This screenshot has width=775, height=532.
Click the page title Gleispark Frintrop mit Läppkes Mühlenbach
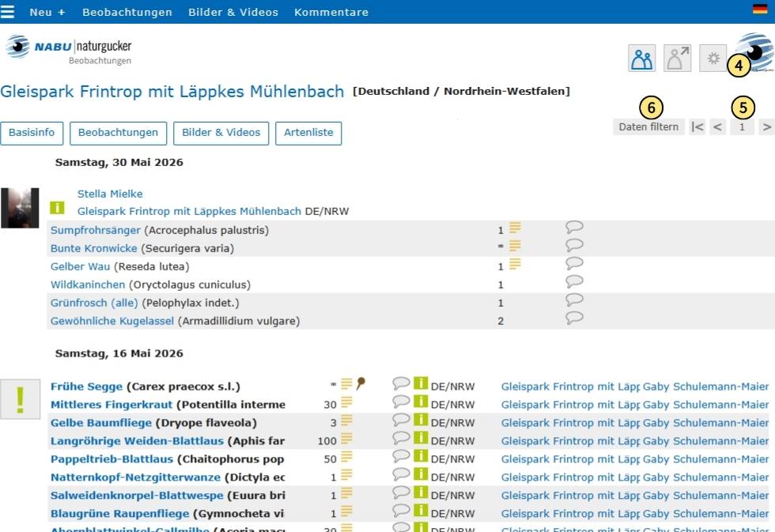click(x=172, y=92)
